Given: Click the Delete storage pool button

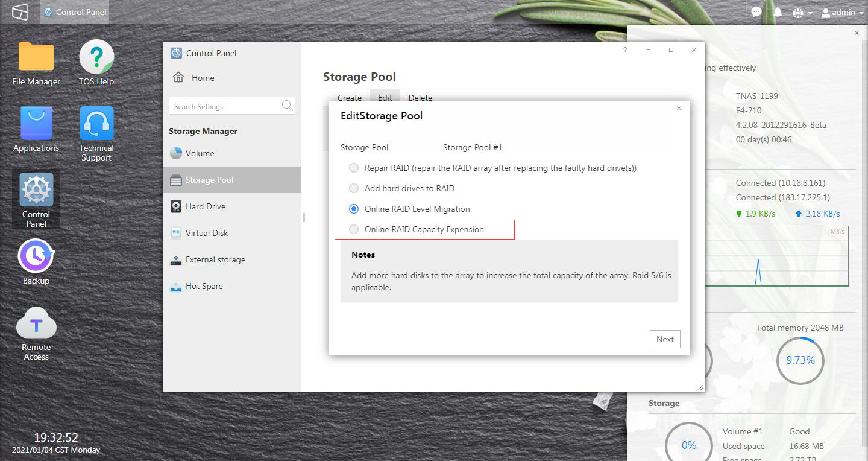Looking at the screenshot, I should (420, 97).
